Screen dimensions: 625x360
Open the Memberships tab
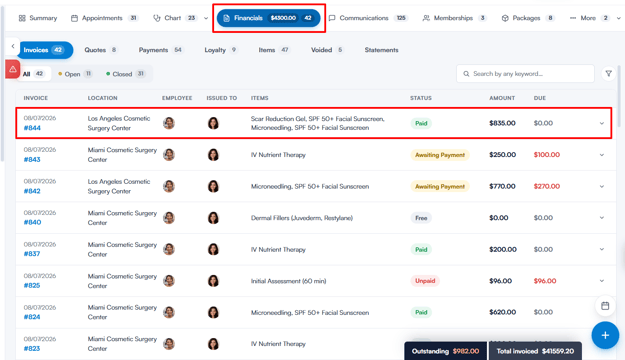454,18
